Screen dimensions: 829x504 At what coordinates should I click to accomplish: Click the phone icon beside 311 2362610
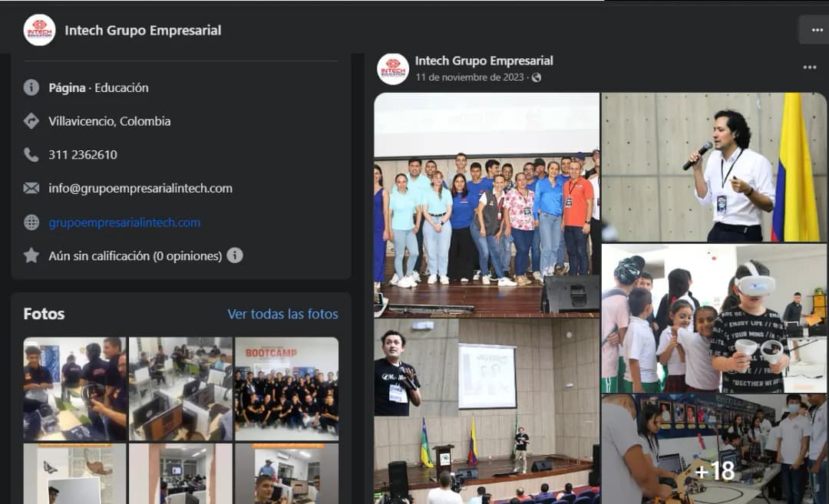pos(31,154)
